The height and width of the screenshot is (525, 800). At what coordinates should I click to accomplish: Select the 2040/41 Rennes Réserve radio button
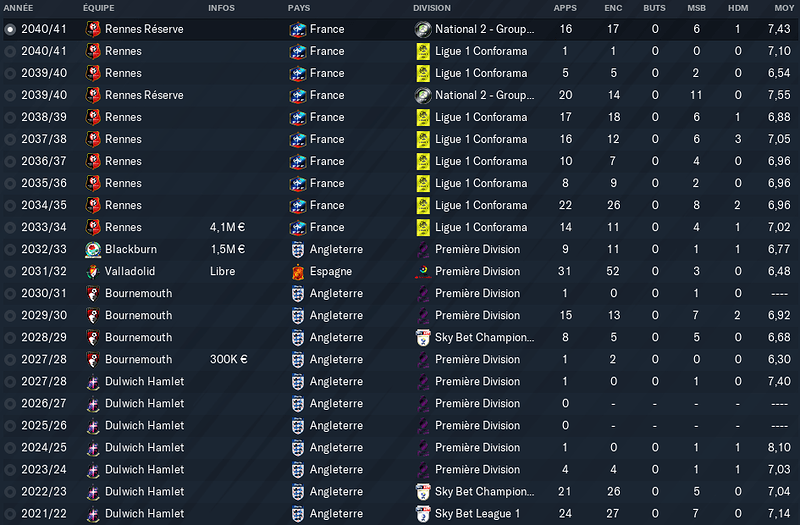pos(10,30)
